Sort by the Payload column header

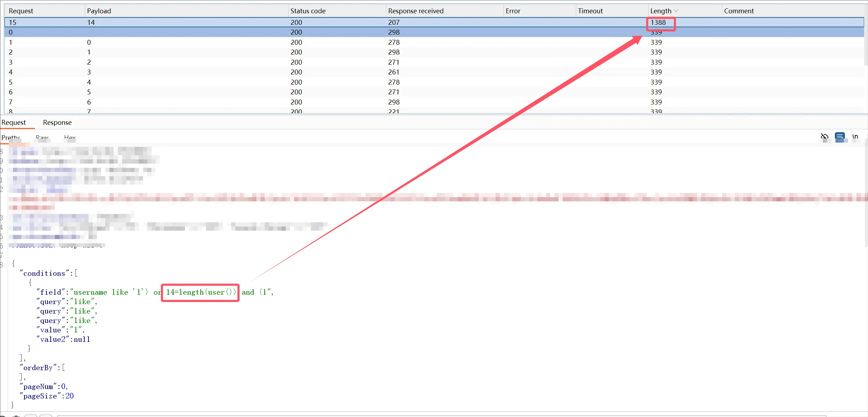99,11
